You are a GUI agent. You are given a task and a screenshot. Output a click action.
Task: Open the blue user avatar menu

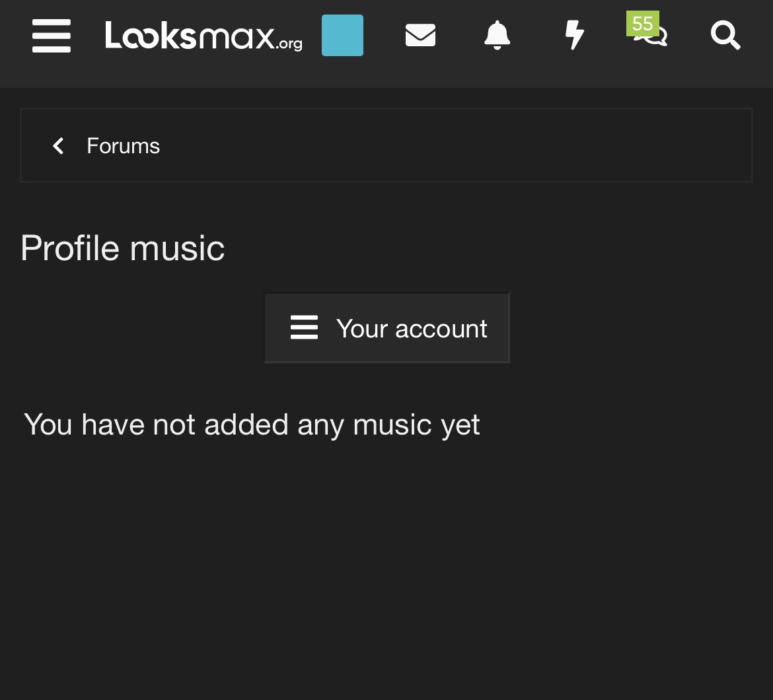pyautogui.click(x=342, y=36)
